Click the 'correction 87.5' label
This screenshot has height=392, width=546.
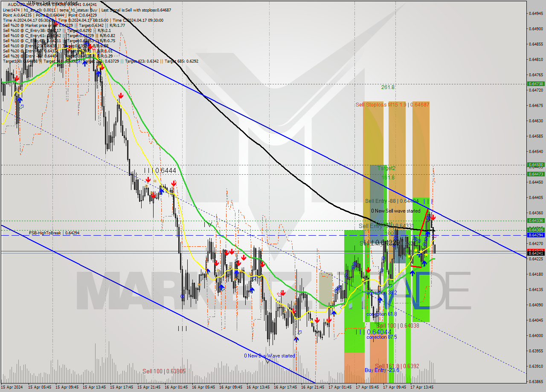click(x=382, y=337)
